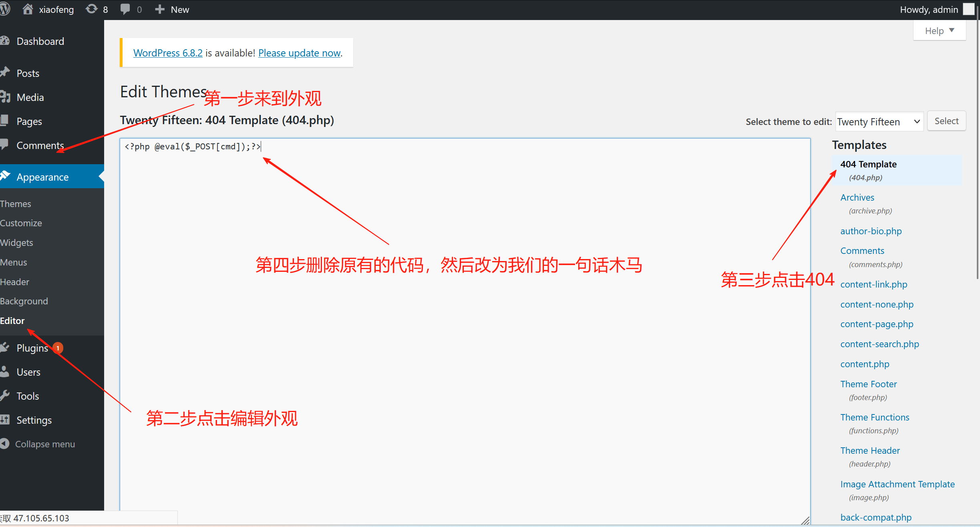This screenshot has width=980, height=527.
Task: Open Dashboard menu item
Action: click(x=40, y=41)
